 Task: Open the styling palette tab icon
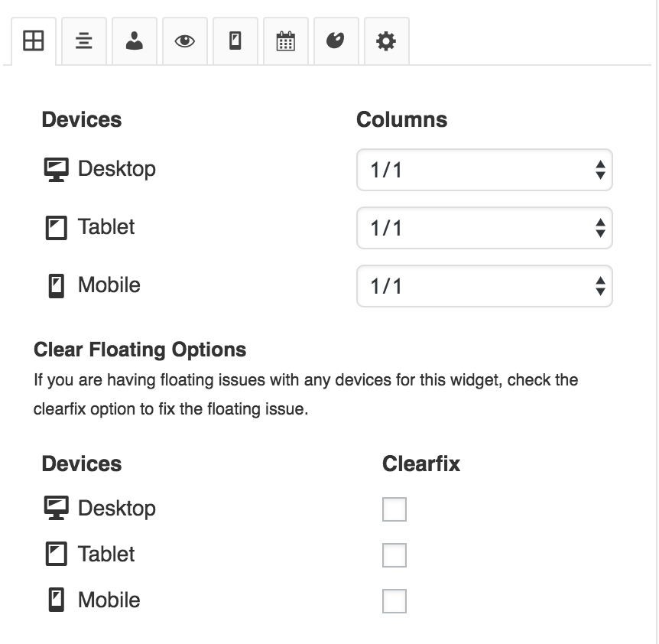tap(336, 41)
